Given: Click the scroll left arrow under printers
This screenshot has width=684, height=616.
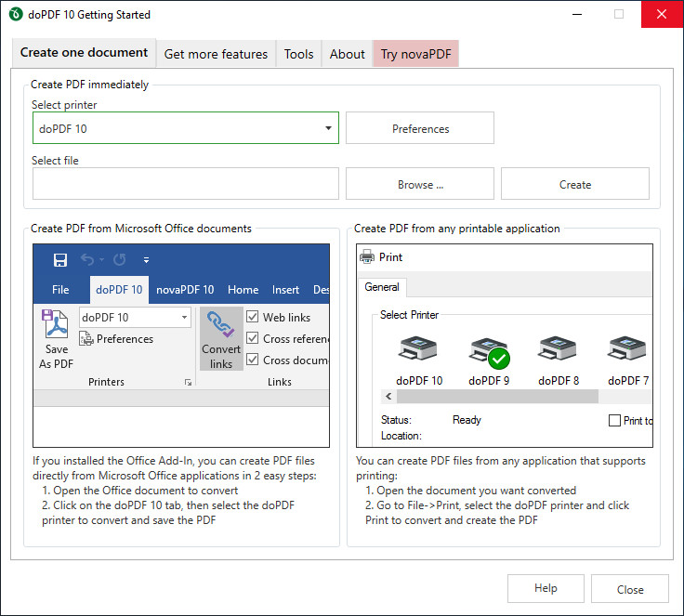Looking at the screenshot, I should click(x=388, y=396).
